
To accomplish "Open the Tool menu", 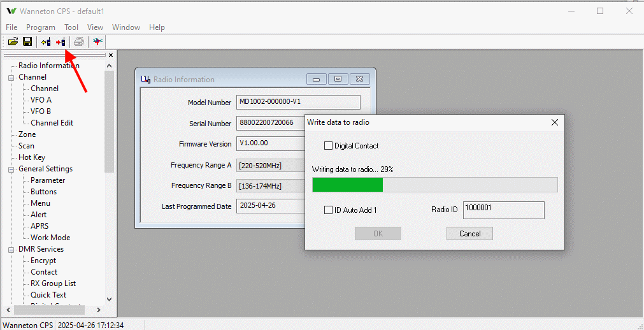I will pos(71,27).
